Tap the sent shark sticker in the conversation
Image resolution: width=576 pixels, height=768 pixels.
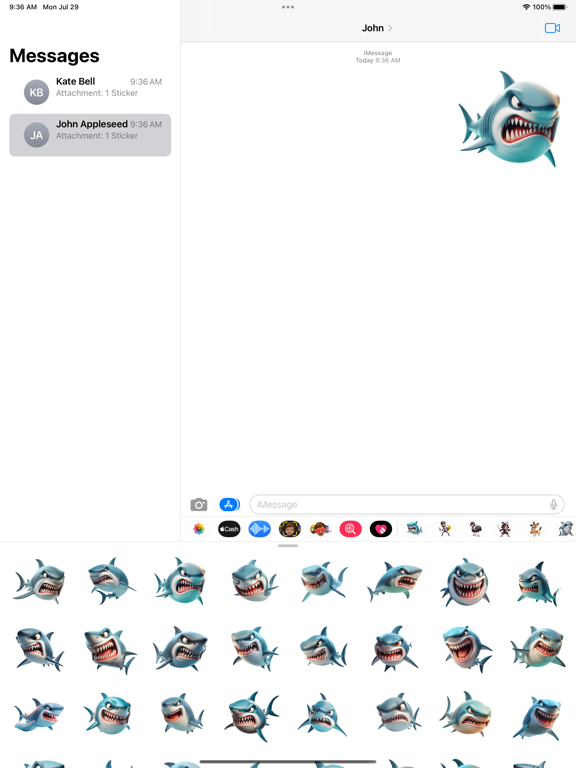[509, 119]
